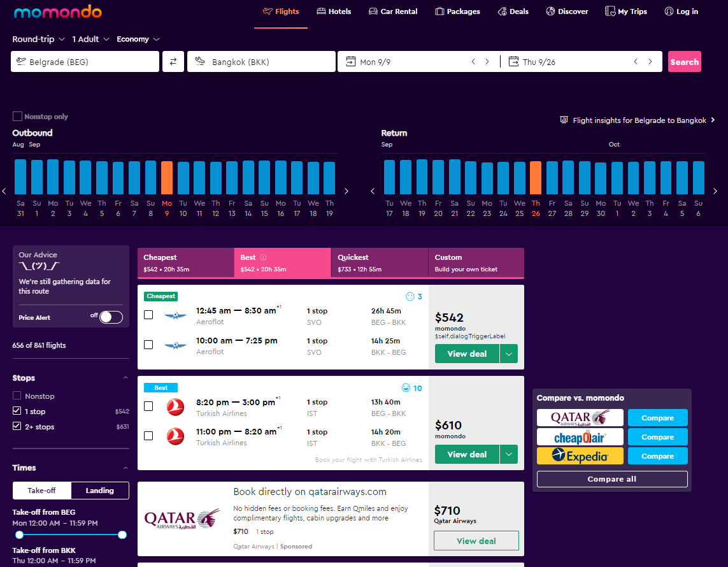The height and width of the screenshot is (567, 728).
Task: Sort results by Quickest
Action: [x=380, y=263]
